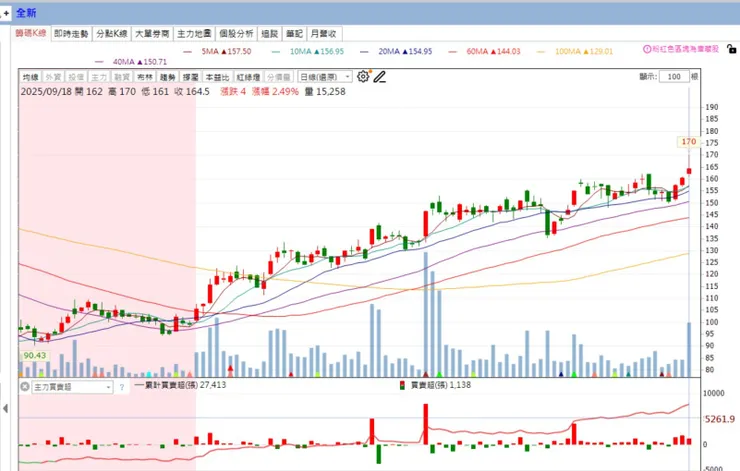Image resolution: width=740 pixels, height=471 pixels.
Task: Click the 全新 stock name title
Action: coord(26,13)
